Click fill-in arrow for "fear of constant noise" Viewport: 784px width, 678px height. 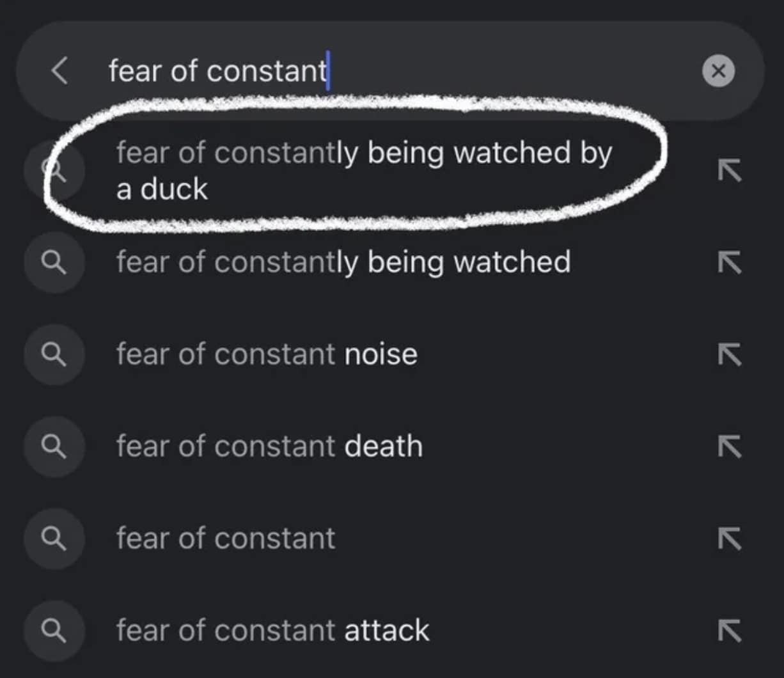730,354
